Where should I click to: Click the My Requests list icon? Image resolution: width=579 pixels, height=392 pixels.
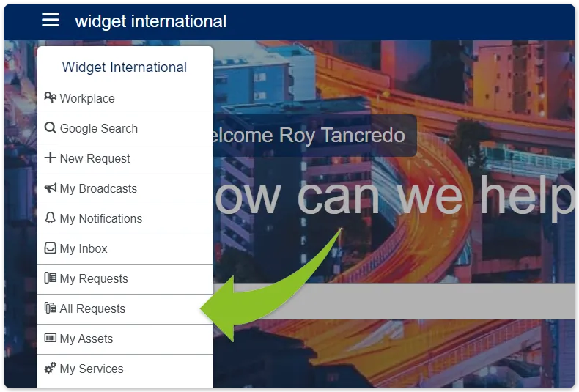click(51, 278)
